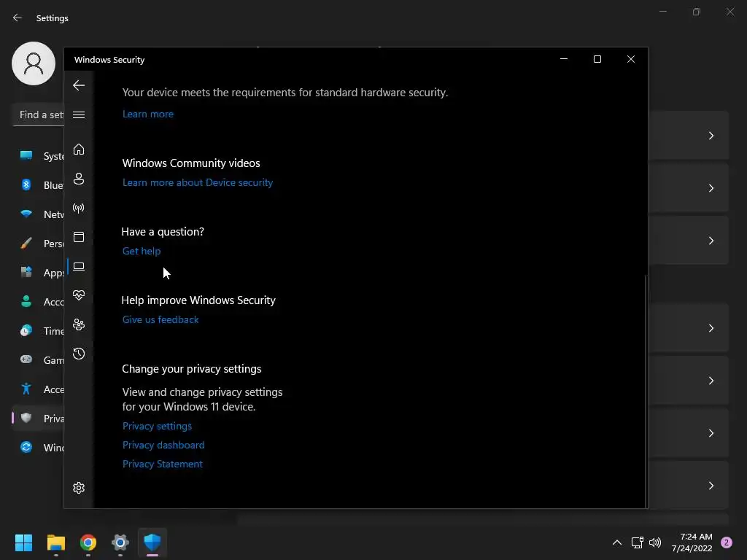Screen dimensions: 747x560
Task: Open Privacy settings link
Action: click(x=158, y=426)
